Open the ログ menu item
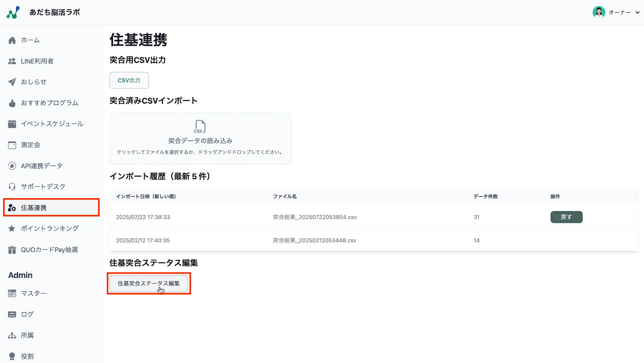Screen dimensions: 644x363 pos(27,314)
